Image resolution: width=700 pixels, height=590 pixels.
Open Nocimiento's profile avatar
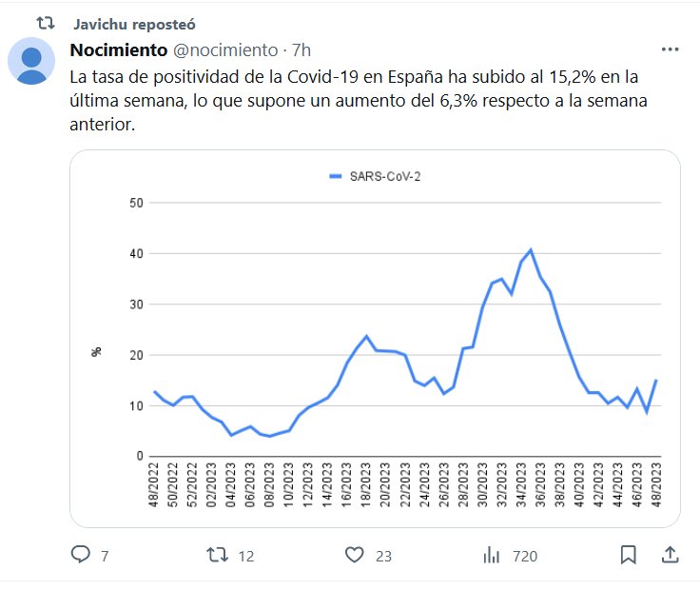pos(31,61)
